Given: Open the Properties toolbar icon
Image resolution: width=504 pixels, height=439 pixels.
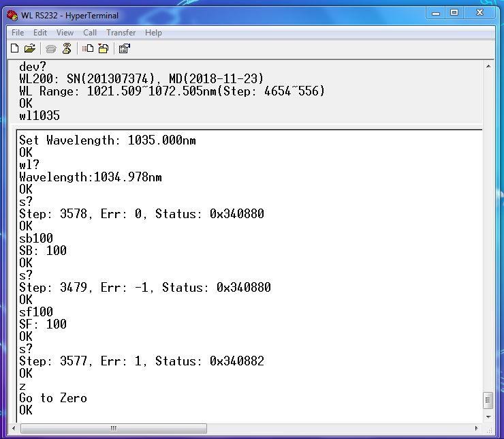Looking at the screenshot, I should click(124, 48).
